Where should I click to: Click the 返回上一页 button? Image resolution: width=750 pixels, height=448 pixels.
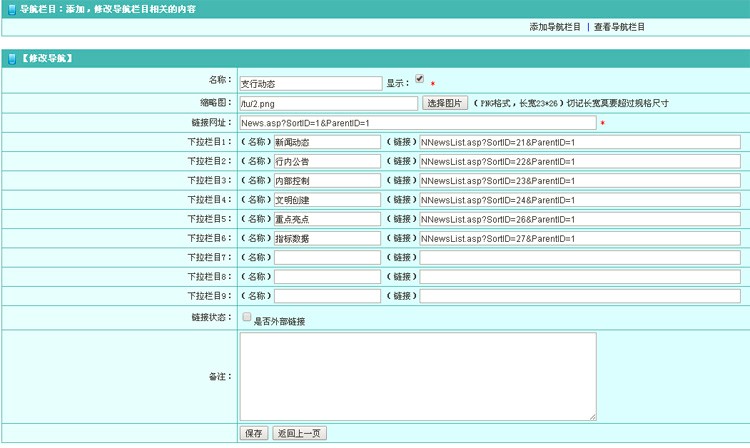(299, 433)
